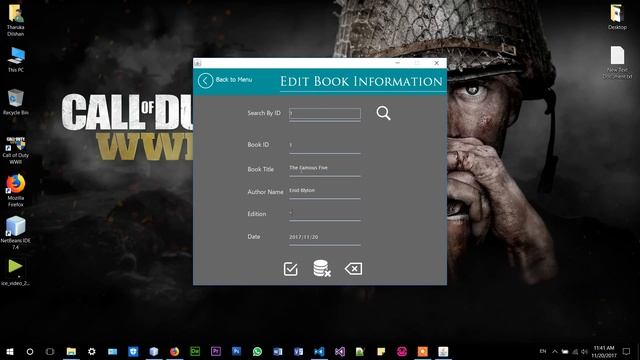Show hidden system tray icons chevron
640x360 pixels.
[x=555, y=351]
